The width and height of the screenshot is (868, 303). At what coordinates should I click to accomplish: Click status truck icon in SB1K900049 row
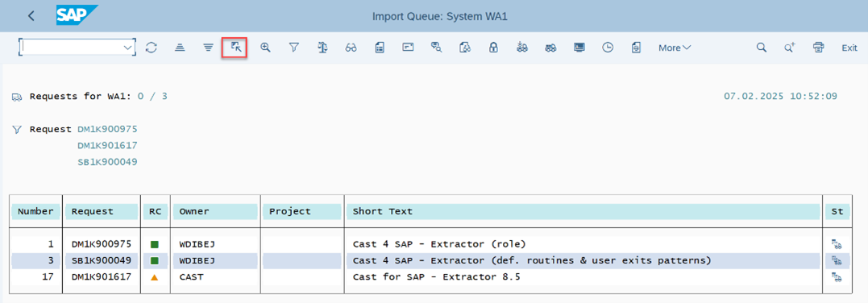pyautogui.click(x=836, y=260)
